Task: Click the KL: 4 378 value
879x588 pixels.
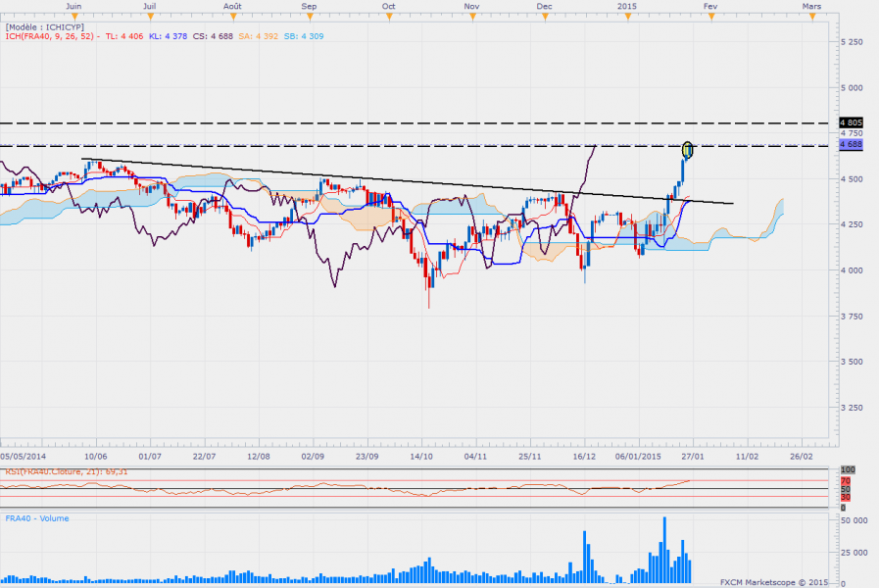Action: tap(169, 36)
